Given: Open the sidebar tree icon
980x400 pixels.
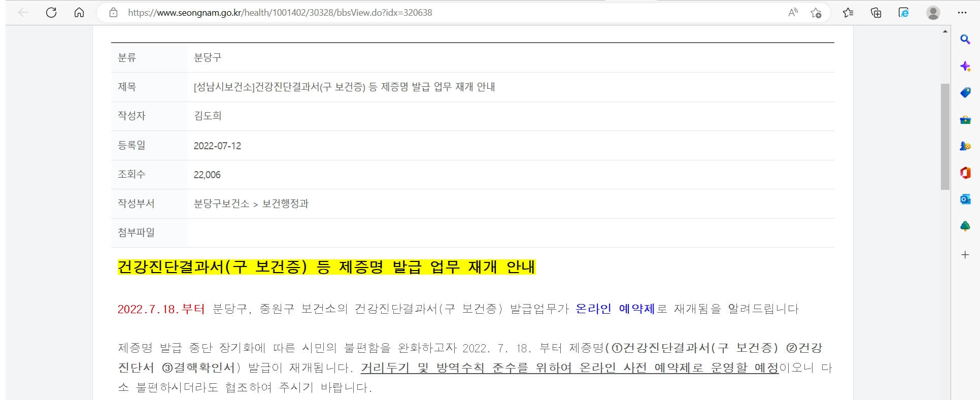Looking at the screenshot, I should point(965,226).
